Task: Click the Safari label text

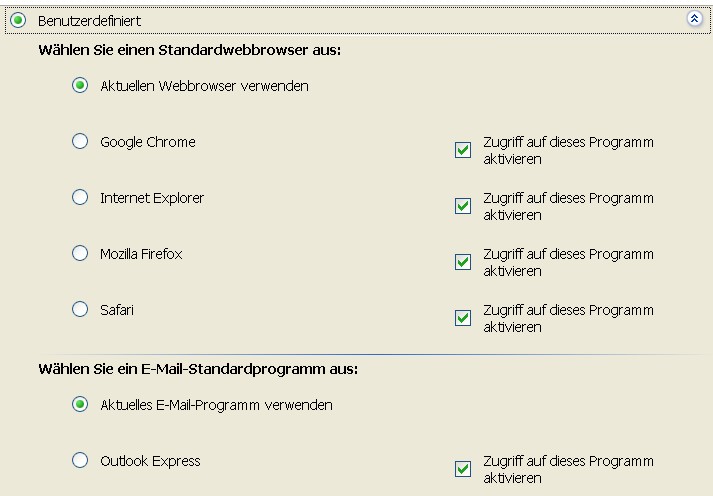Action: [117, 310]
